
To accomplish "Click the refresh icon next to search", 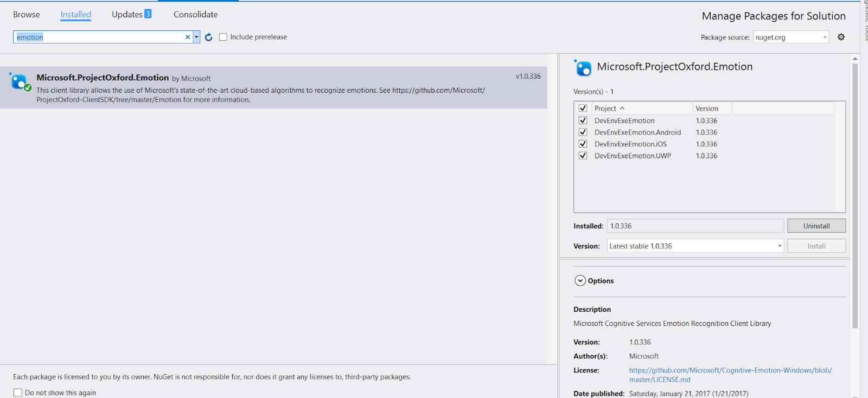I will pos(208,37).
